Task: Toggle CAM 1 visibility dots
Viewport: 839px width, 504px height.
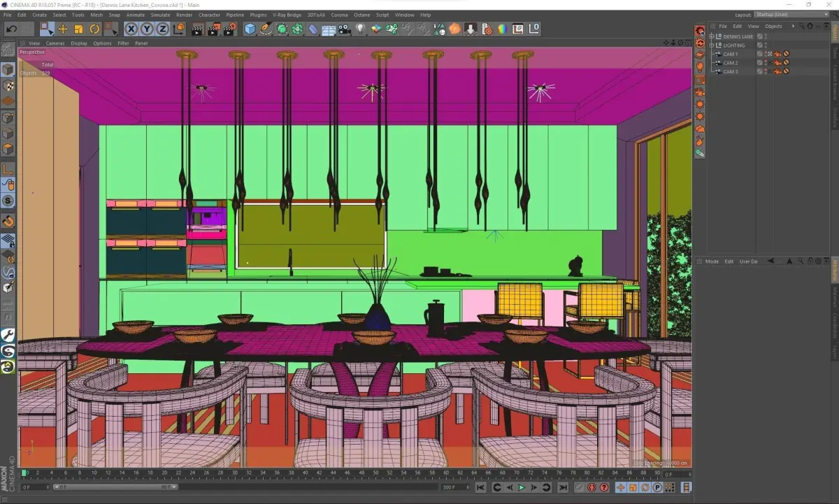Action: coord(766,54)
